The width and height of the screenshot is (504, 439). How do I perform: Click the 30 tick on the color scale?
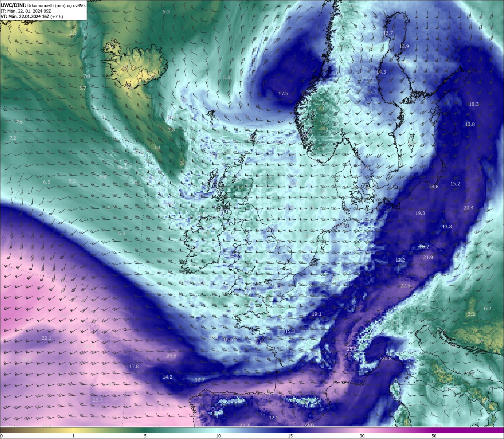click(x=362, y=436)
